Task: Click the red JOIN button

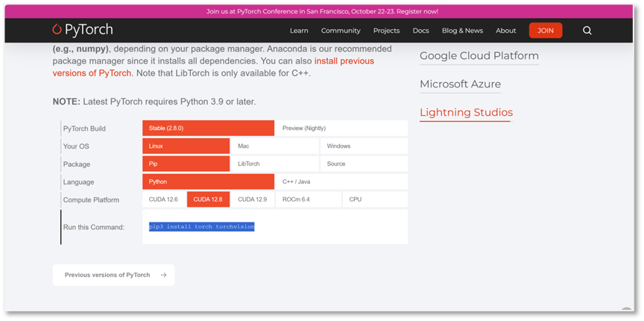Action: click(546, 31)
